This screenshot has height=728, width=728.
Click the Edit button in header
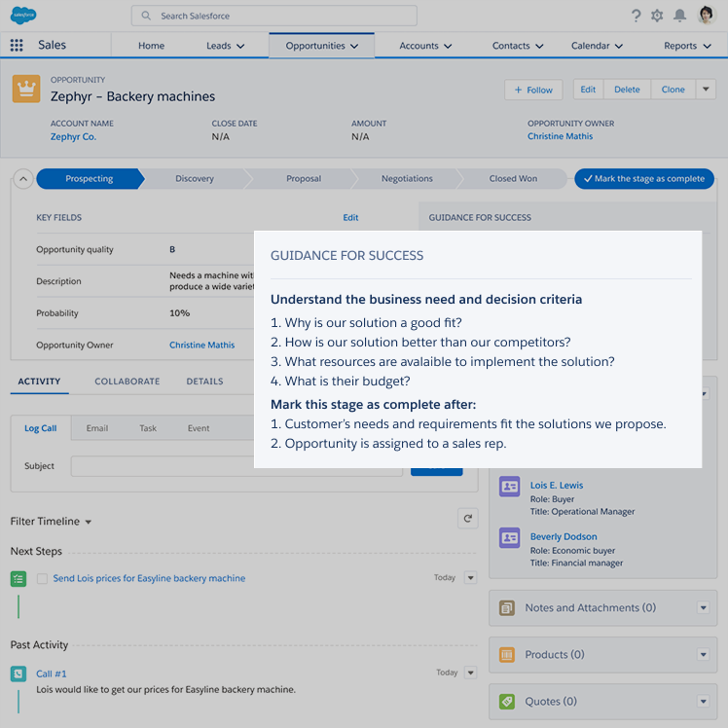point(588,90)
